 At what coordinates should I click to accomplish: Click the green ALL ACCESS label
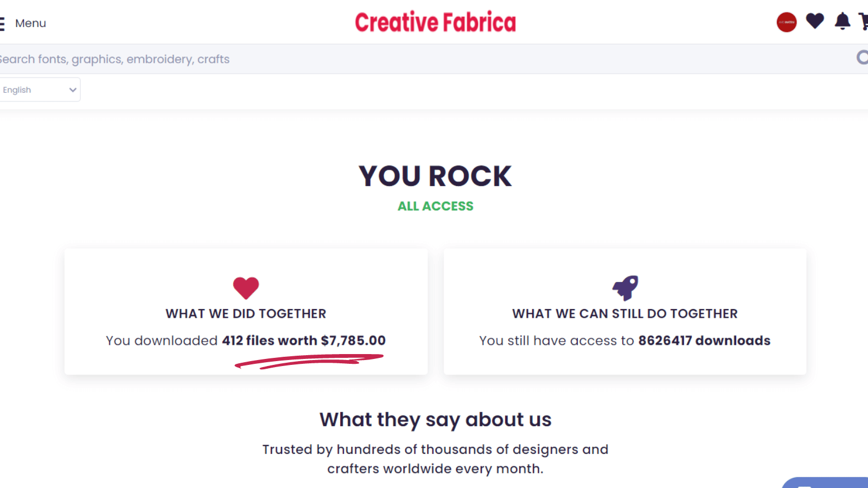click(x=435, y=206)
